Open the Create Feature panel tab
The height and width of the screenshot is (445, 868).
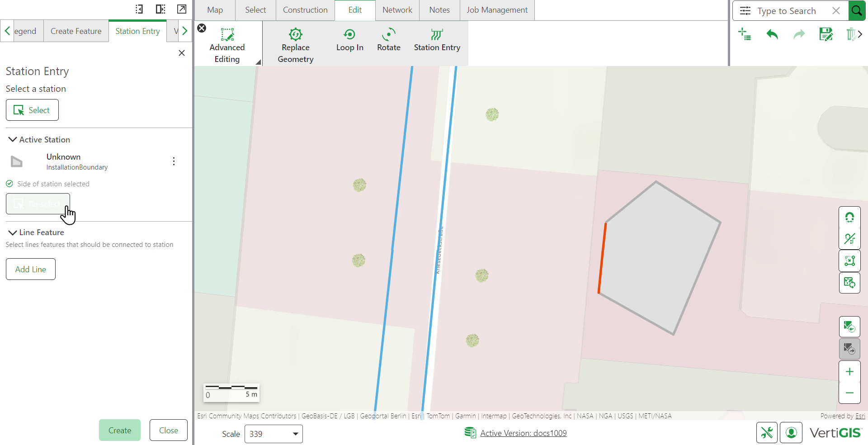point(76,31)
